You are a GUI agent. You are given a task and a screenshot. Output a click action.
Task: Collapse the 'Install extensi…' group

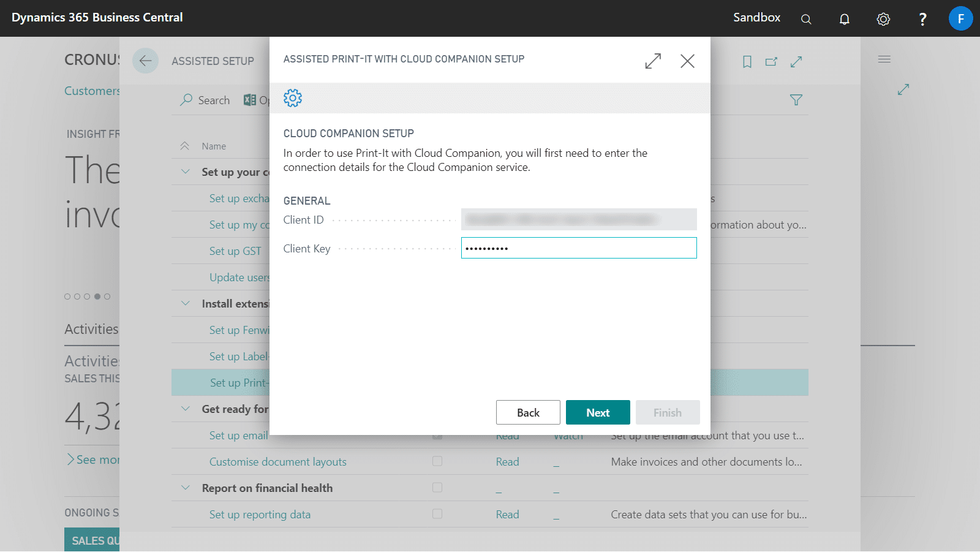(186, 304)
